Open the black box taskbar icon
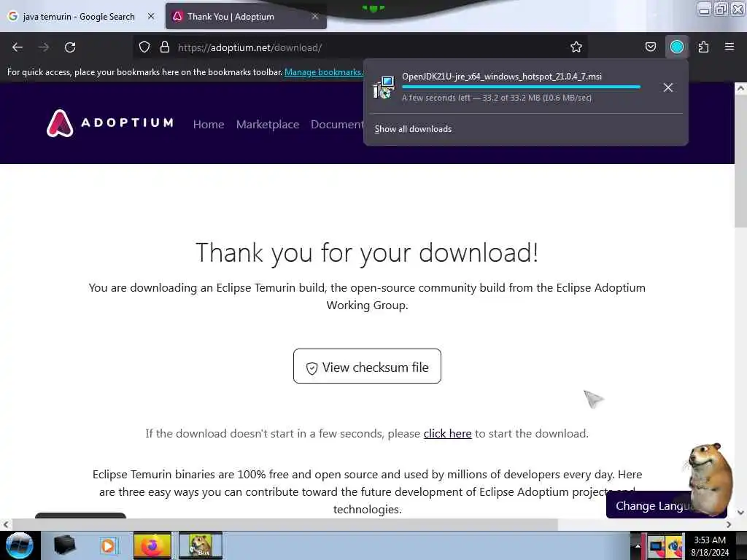This screenshot has height=560, width=747. (x=64, y=545)
